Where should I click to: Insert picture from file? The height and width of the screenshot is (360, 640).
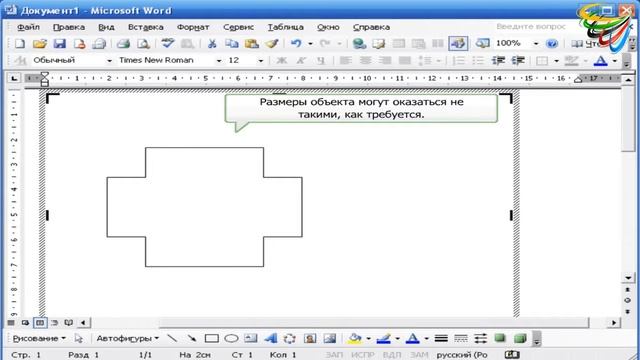tap(330, 338)
